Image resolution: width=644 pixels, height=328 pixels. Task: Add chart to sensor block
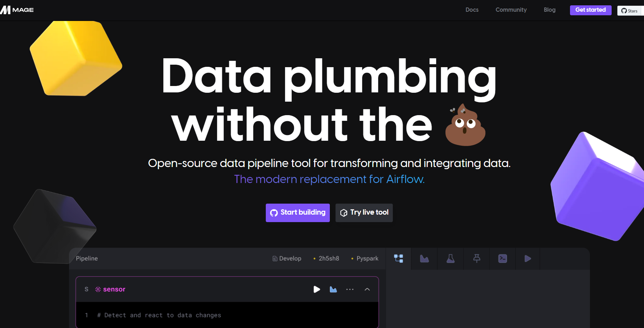pyautogui.click(x=333, y=289)
